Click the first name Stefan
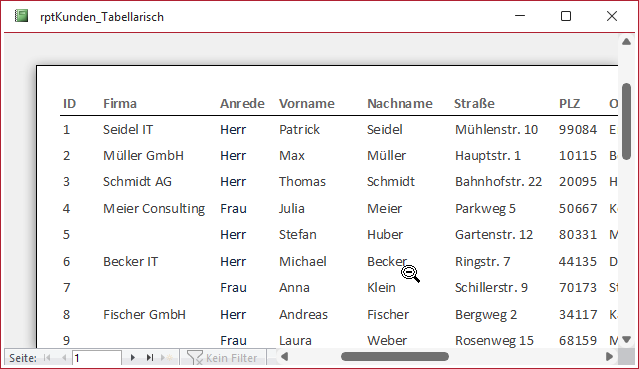This screenshot has width=639, height=369. click(x=297, y=235)
